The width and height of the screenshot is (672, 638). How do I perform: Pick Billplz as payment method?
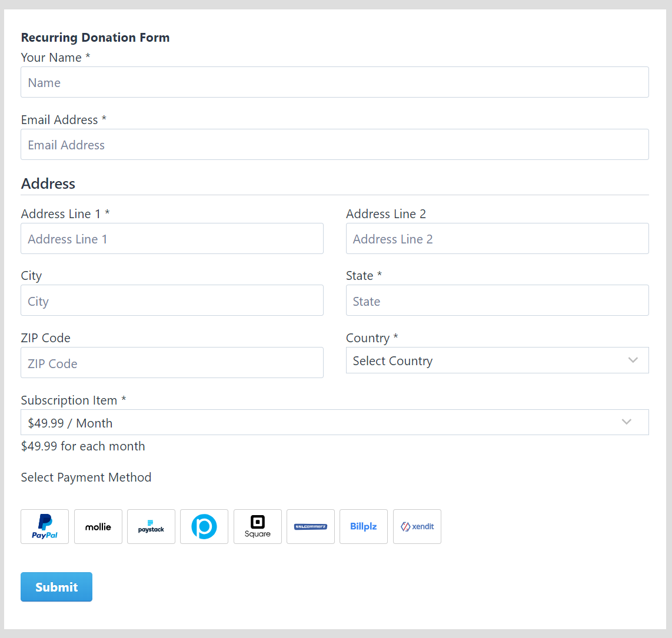[363, 526]
